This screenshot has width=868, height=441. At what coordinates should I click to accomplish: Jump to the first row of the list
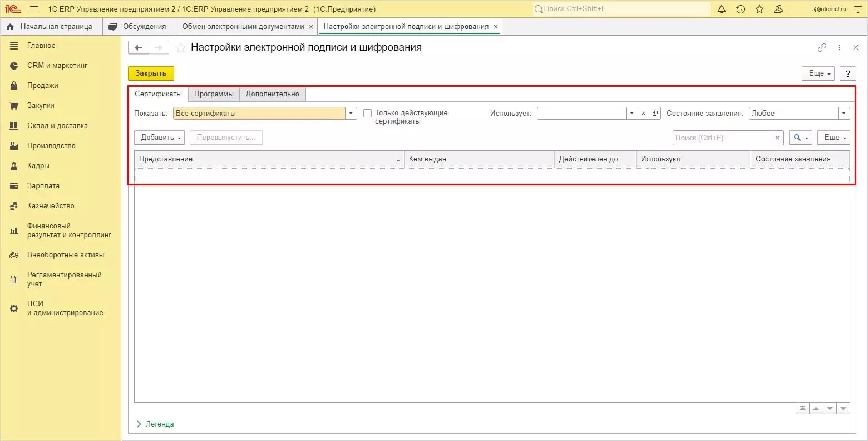[802, 409]
